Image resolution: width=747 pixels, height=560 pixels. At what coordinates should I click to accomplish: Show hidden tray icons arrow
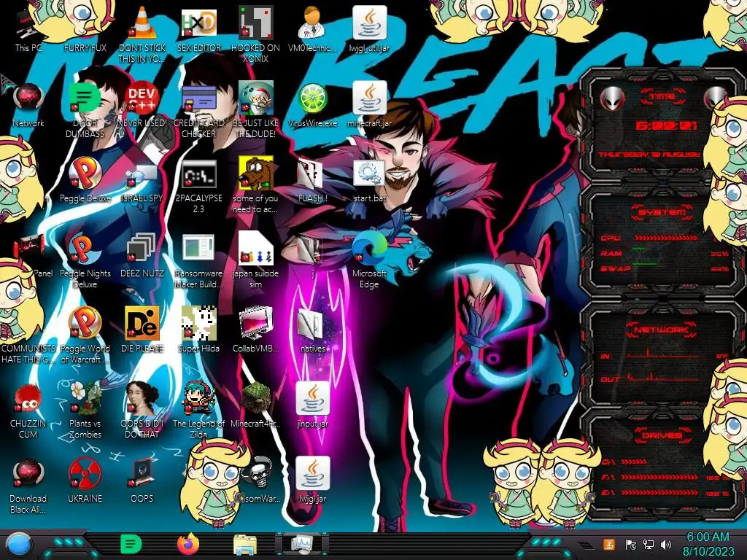(587, 545)
